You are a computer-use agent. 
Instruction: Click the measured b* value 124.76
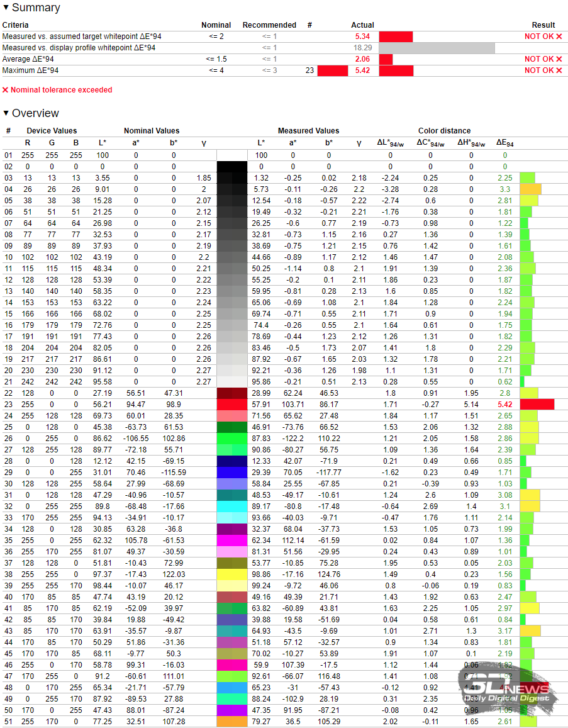tap(329, 574)
